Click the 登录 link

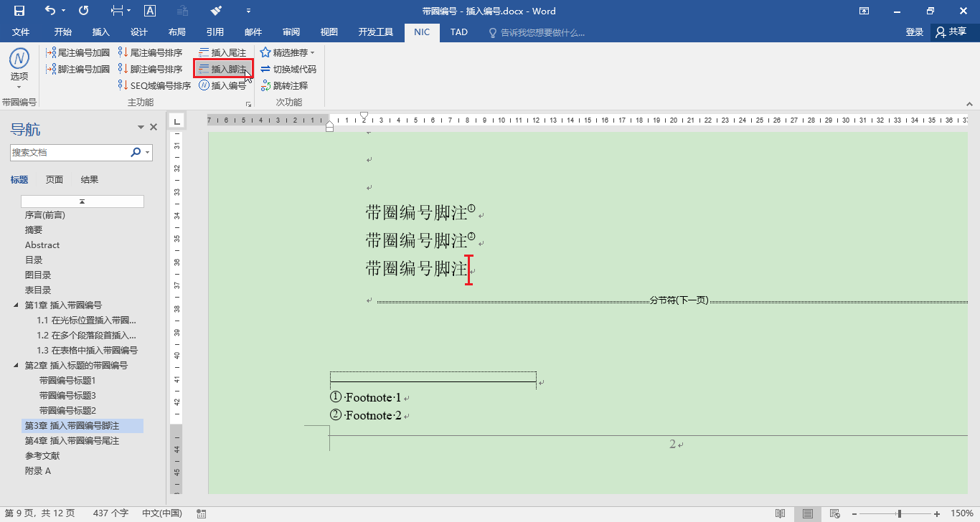click(x=914, y=32)
